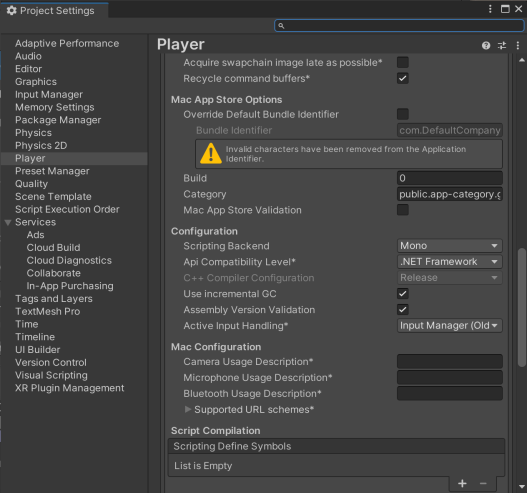Open the Scripting Backend Mono dropdown
Viewport: 527px width, 493px height.
pos(449,246)
